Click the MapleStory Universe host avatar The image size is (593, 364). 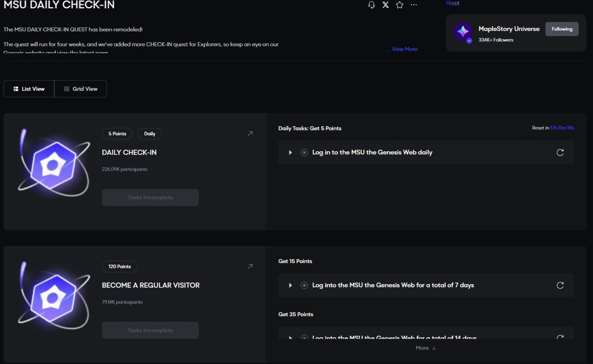point(463,32)
